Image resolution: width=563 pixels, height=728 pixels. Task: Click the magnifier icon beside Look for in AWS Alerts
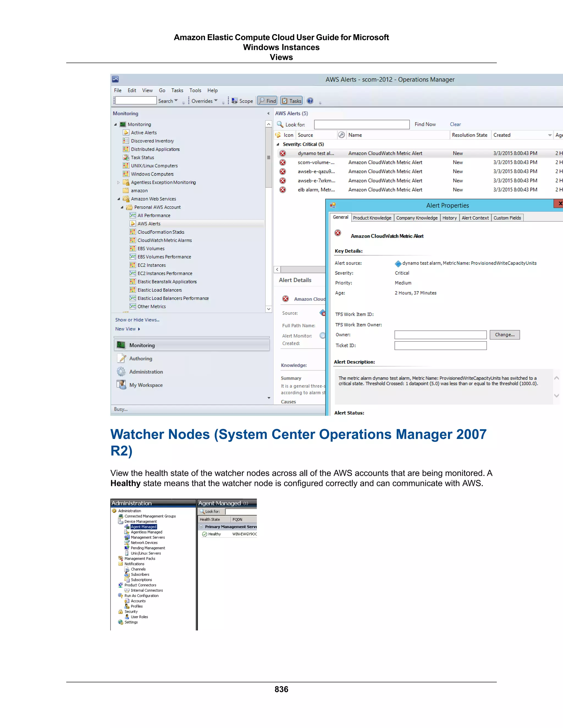tap(280, 124)
